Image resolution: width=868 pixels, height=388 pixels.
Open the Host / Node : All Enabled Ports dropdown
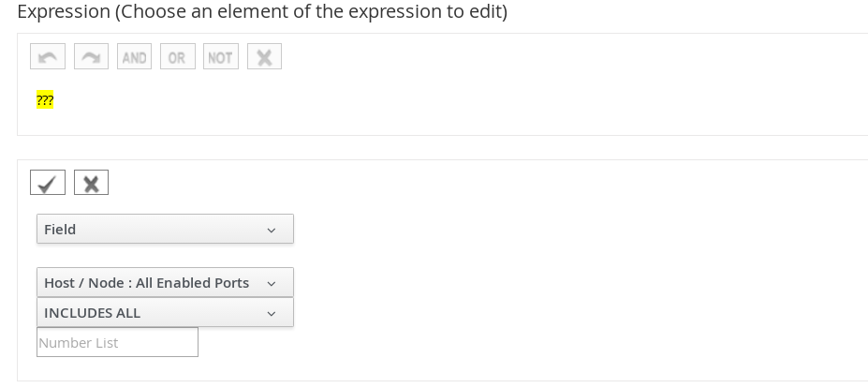pos(164,283)
